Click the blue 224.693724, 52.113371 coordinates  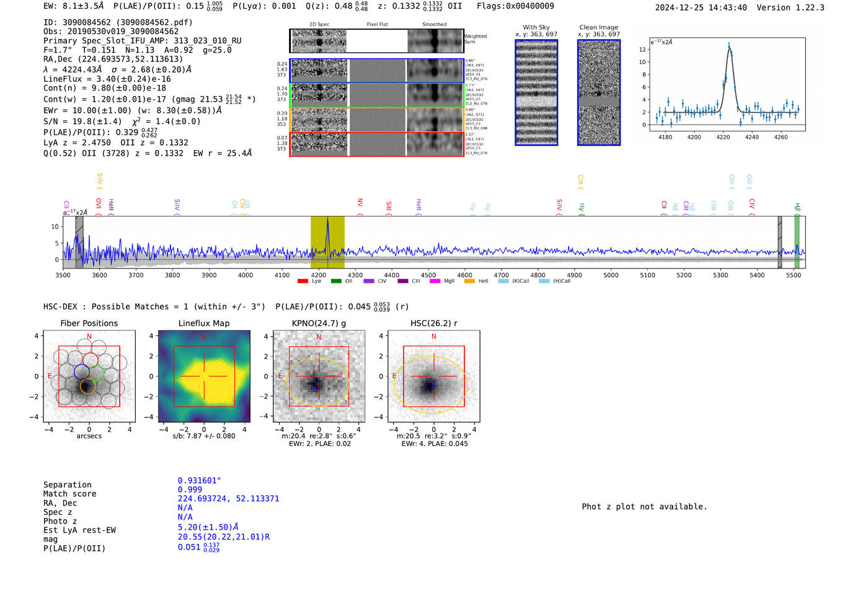point(229,499)
